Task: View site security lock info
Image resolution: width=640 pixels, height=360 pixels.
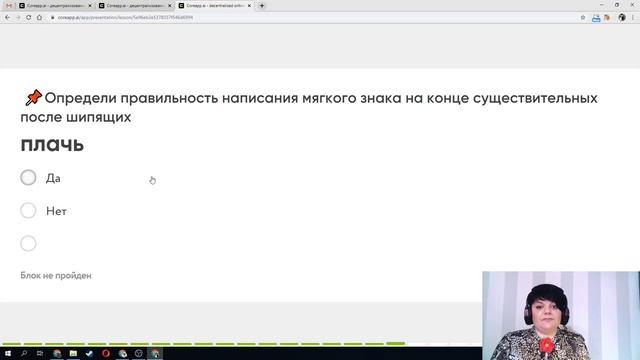Action: point(53,18)
